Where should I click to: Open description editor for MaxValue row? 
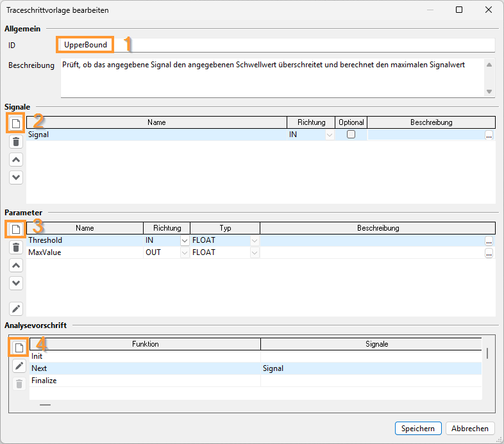[489, 253]
